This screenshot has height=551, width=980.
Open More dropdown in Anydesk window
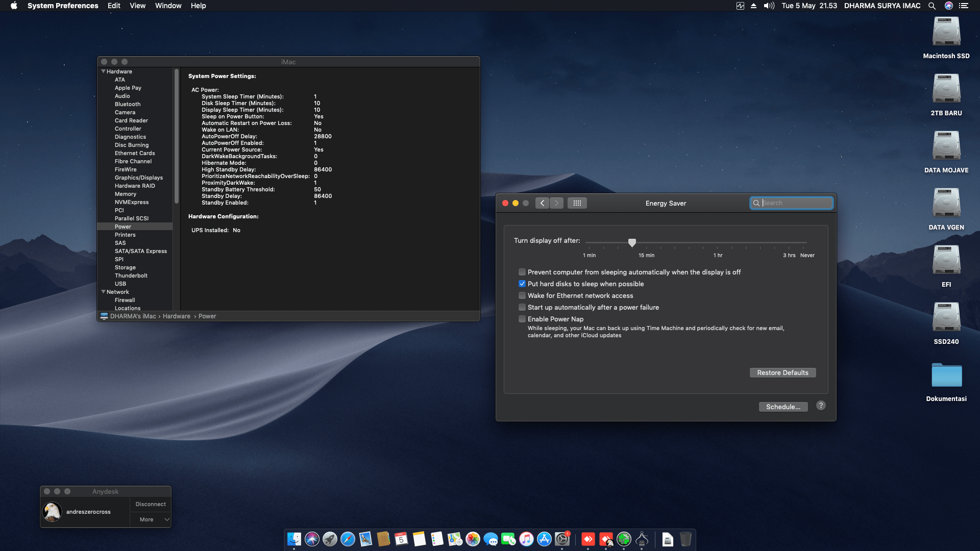[151, 519]
